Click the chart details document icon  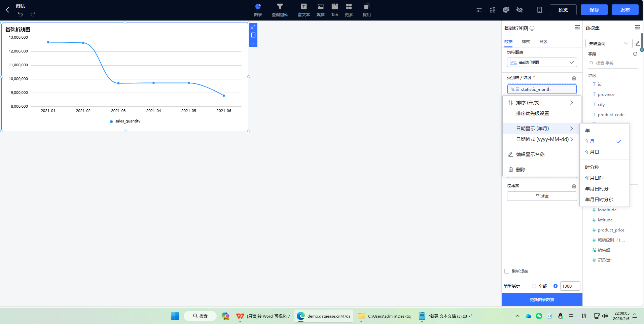[253, 35]
